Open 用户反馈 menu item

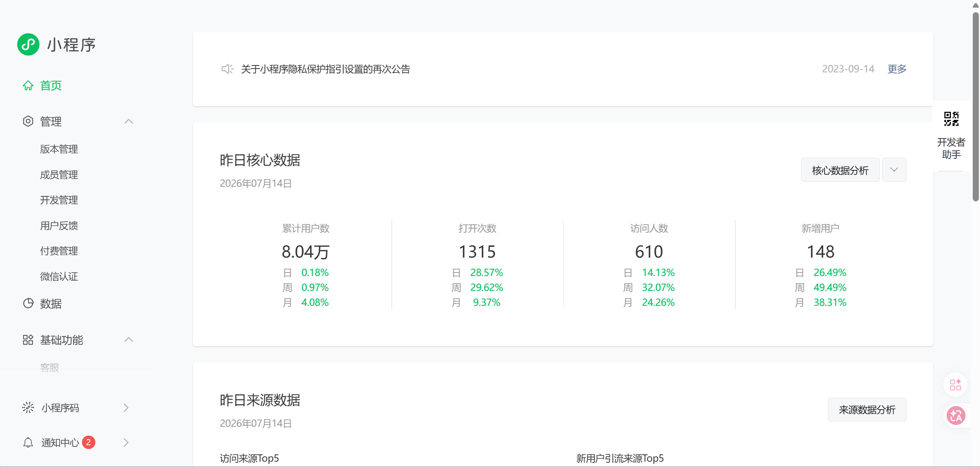point(59,225)
